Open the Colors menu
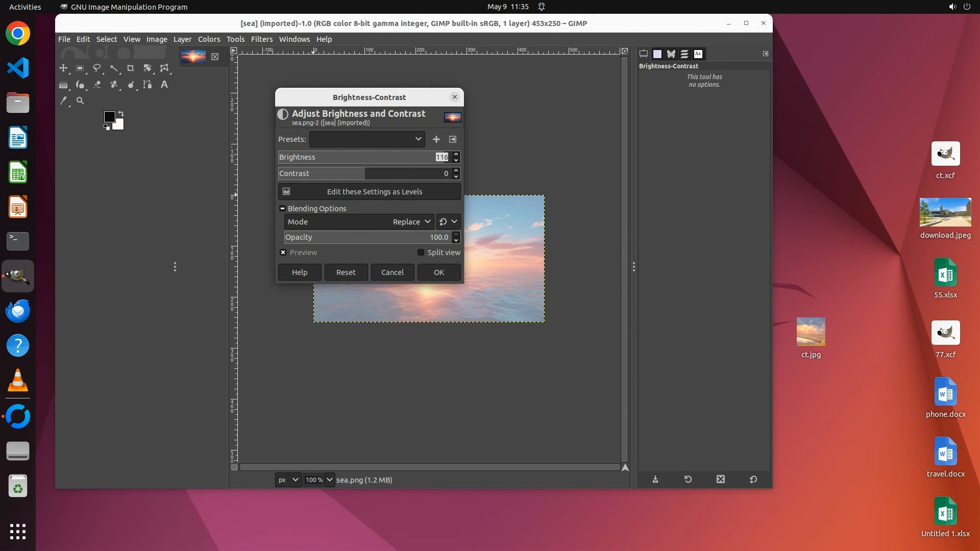Image resolution: width=980 pixels, height=551 pixels. 209,39
